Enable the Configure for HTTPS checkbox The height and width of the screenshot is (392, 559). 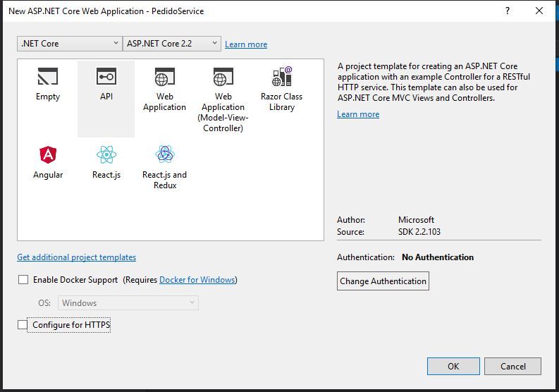[x=23, y=325]
